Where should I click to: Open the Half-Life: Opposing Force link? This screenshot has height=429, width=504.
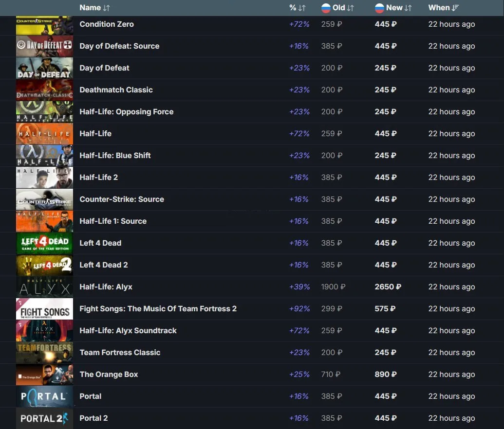coord(127,112)
